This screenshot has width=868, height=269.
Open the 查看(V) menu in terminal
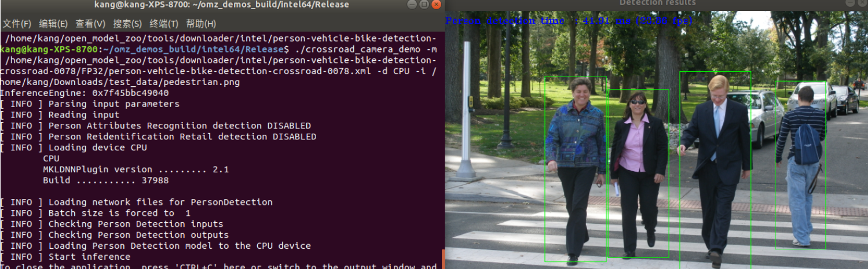(90, 24)
